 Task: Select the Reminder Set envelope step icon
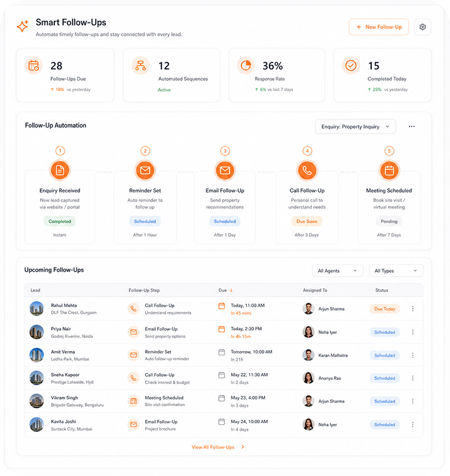[x=145, y=170]
